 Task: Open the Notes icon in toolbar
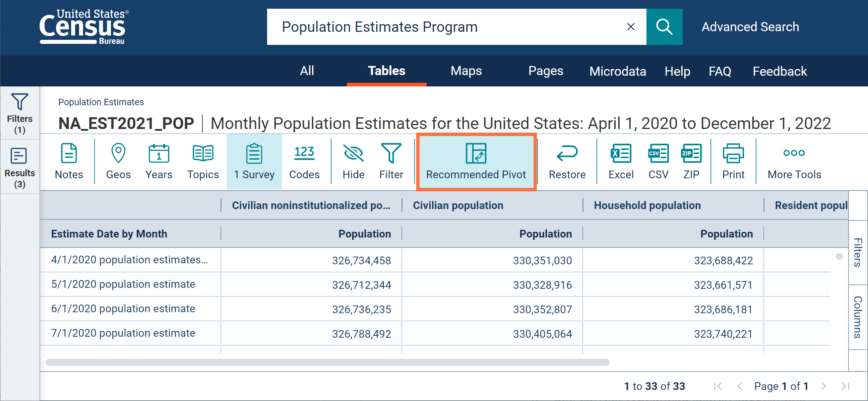click(x=69, y=161)
